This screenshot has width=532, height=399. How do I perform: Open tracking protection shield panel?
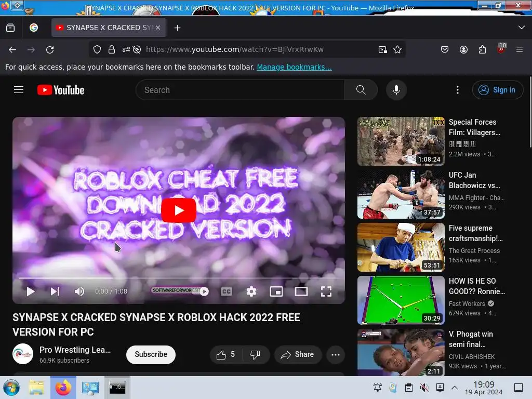coord(97,49)
